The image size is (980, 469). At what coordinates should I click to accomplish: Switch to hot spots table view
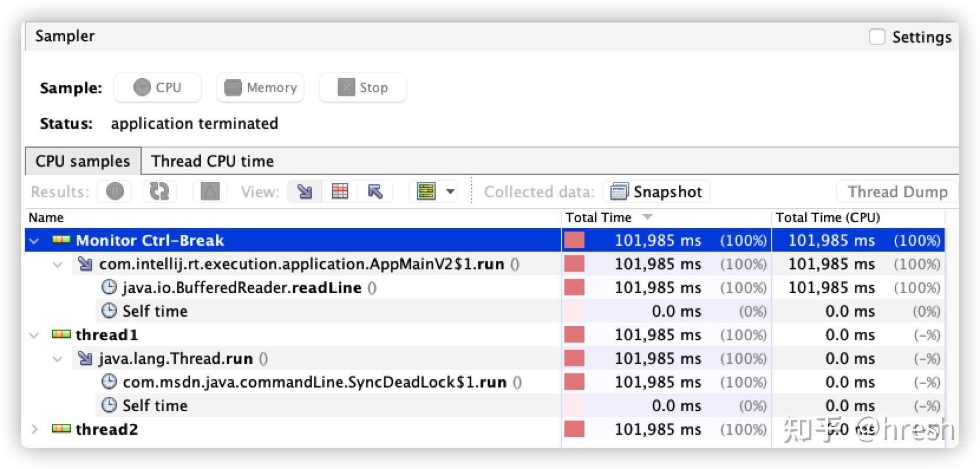pos(340,191)
